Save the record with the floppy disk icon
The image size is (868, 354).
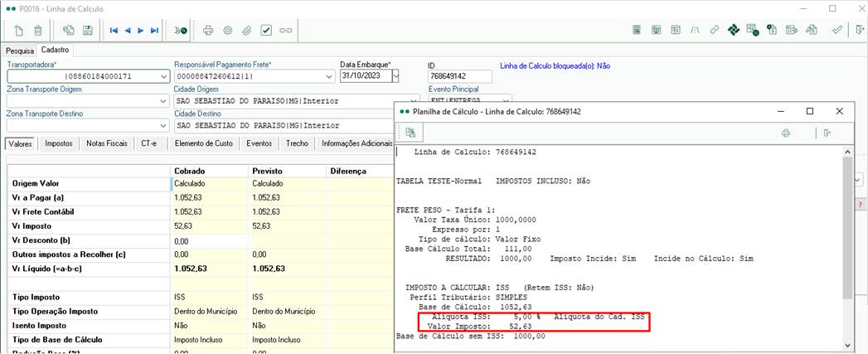click(88, 31)
